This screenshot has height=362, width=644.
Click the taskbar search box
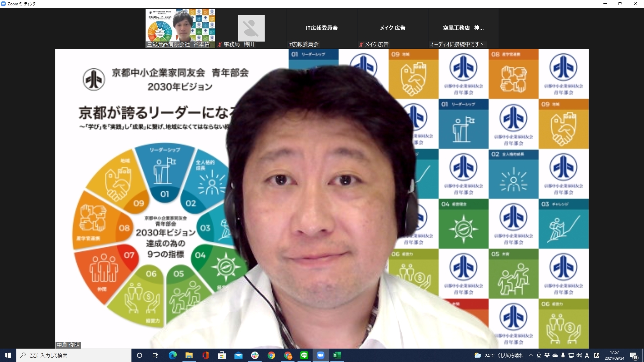coord(74,355)
